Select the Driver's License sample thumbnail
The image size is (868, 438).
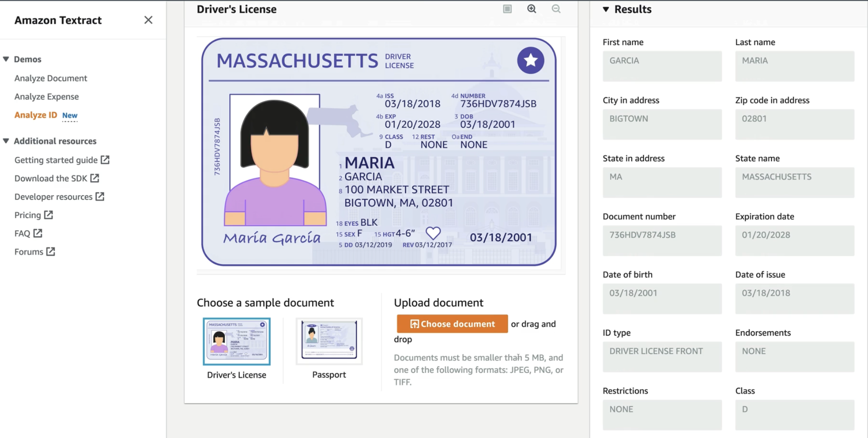pyautogui.click(x=237, y=341)
